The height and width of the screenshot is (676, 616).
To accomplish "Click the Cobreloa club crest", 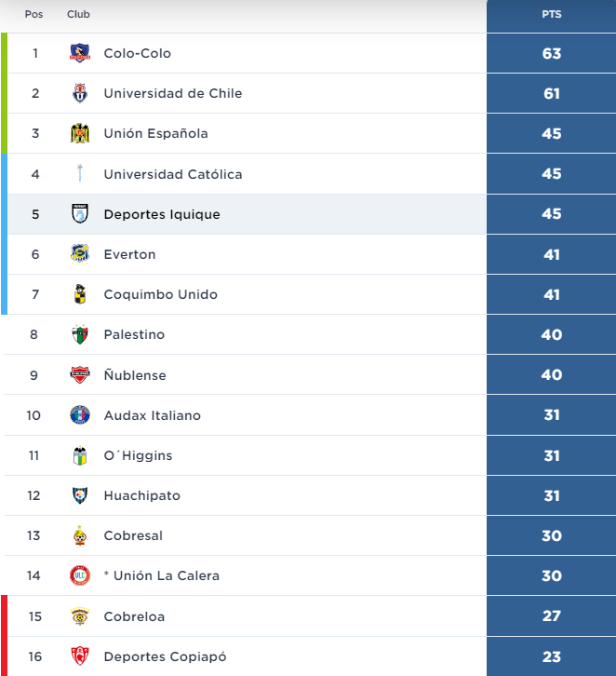I will (x=80, y=616).
